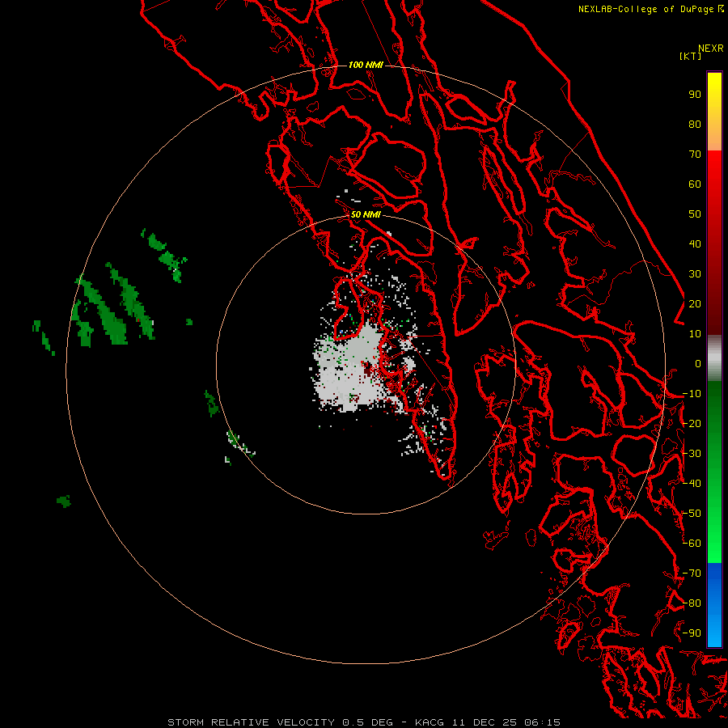728x728 pixels.
Task: Click the "-60" scale value
Action: coord(692,544)
